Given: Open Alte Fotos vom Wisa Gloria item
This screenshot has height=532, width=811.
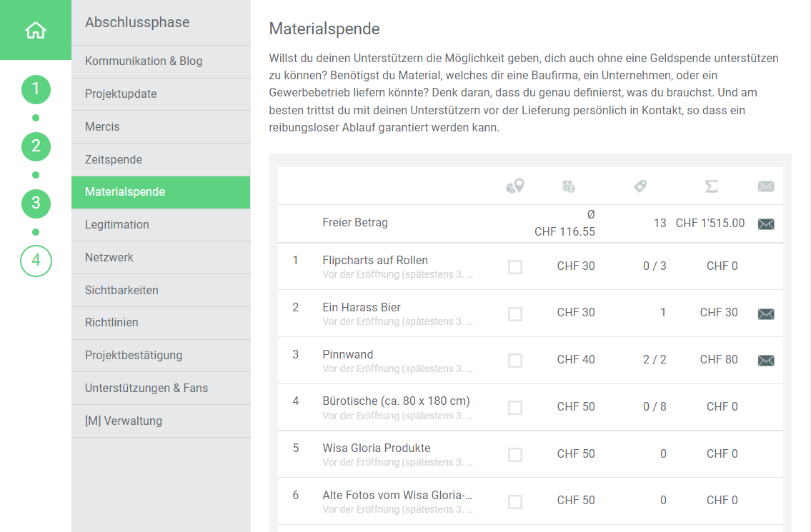Looking at the screenshot, I should pos(397,496).
